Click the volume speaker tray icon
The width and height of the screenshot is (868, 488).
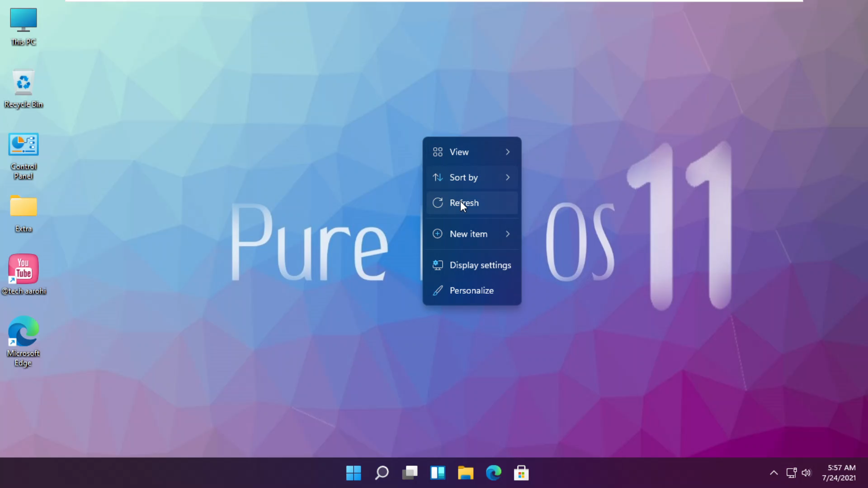807,473
